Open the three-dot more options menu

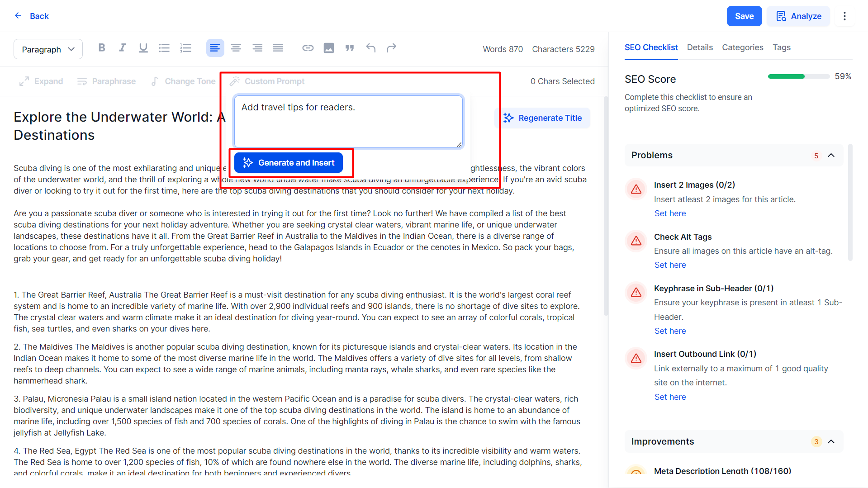[x=844, y=16]
